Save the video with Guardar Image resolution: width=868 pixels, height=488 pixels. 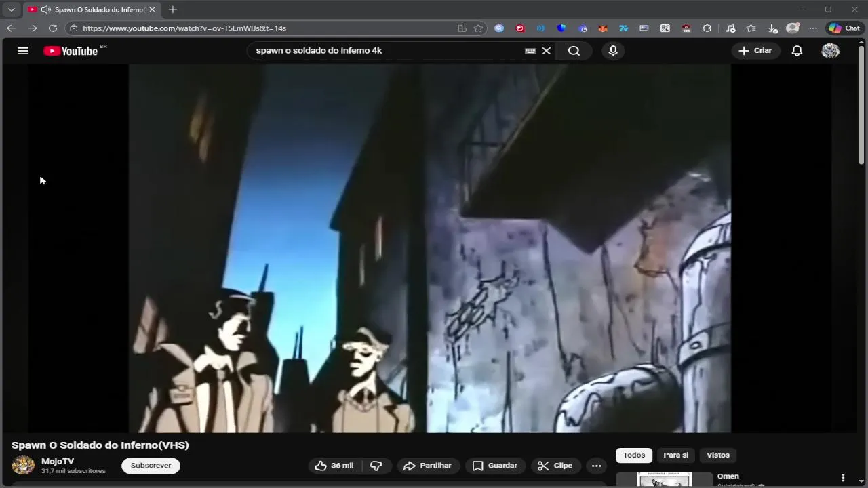494,466
